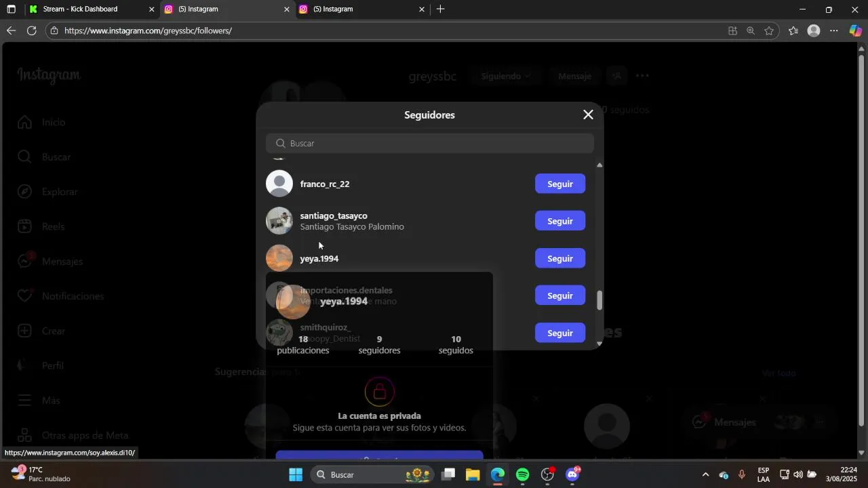Add this page to favorites star
Screen dimensions: 868x488
769,30
